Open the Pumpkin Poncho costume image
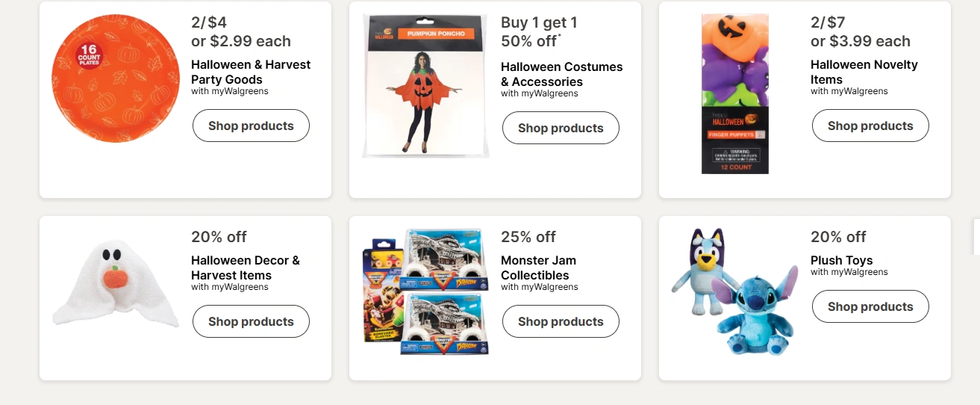The height and width of the screenshot is (405, 980). pos(425,85)
